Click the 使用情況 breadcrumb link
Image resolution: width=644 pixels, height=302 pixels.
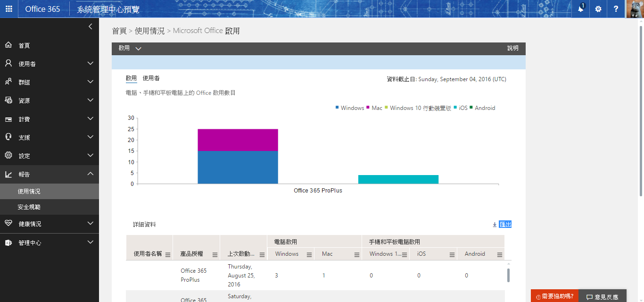point(150,31)
